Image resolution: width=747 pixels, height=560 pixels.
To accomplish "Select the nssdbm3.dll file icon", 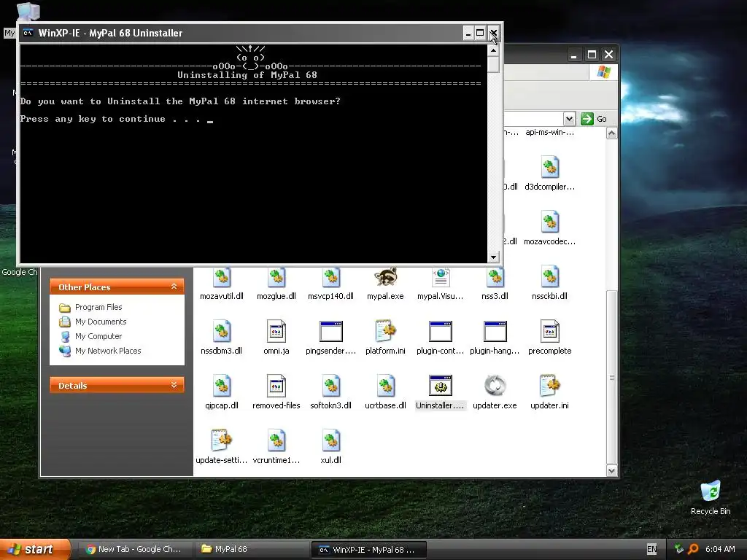I will (x=222, y=331).
